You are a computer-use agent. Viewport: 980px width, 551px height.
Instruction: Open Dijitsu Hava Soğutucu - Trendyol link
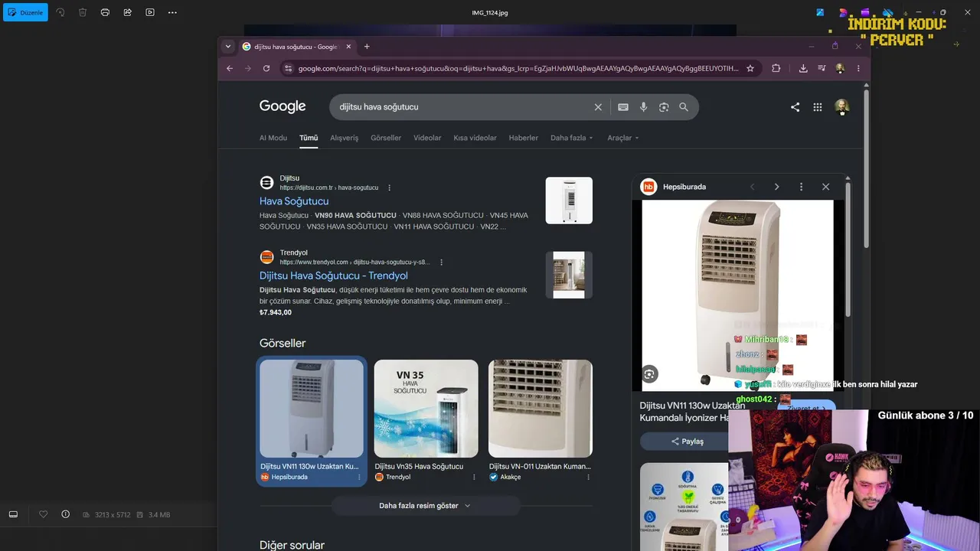point(334,275)
